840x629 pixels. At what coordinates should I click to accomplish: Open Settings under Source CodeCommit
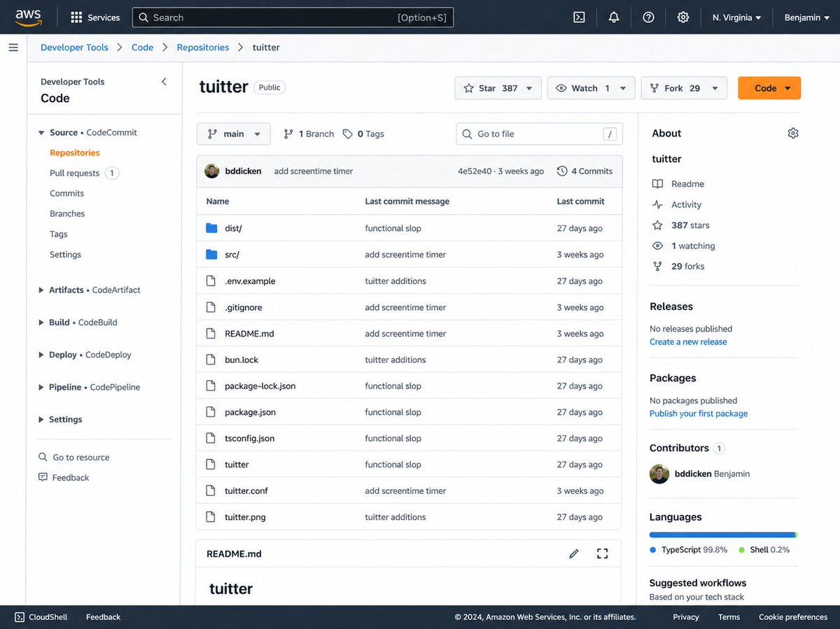pyautogui.click(x=65, y=255)
